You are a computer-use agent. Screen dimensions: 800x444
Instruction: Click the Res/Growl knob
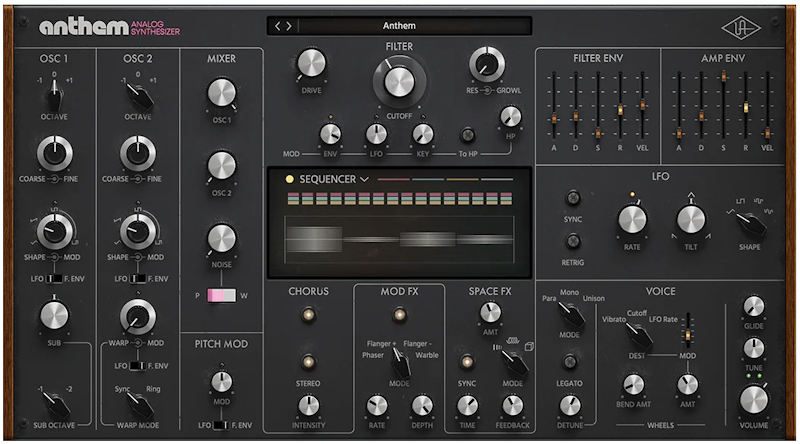pos(487,64)
